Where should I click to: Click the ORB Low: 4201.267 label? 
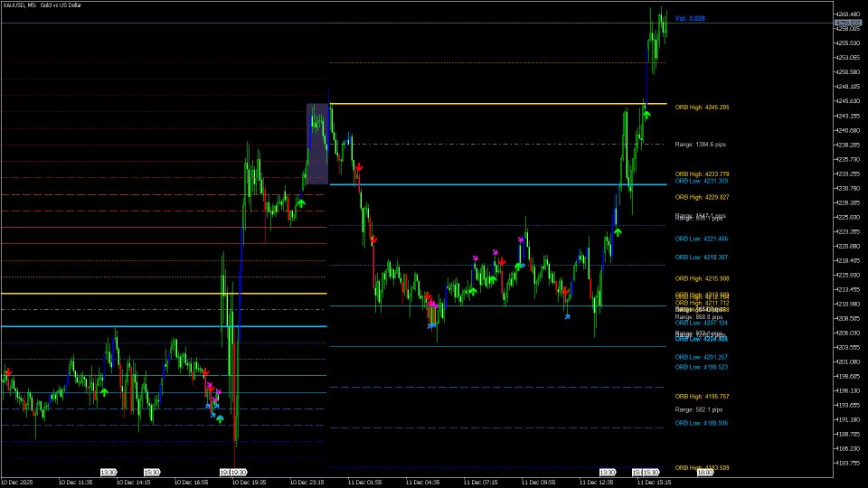click(x=702, y=358)
